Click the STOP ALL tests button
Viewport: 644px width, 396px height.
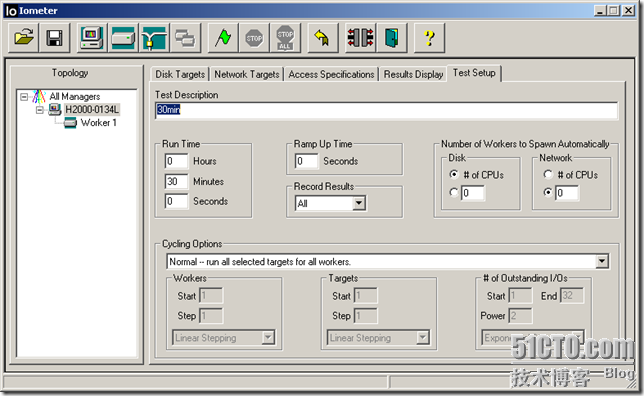coord(285,38)
